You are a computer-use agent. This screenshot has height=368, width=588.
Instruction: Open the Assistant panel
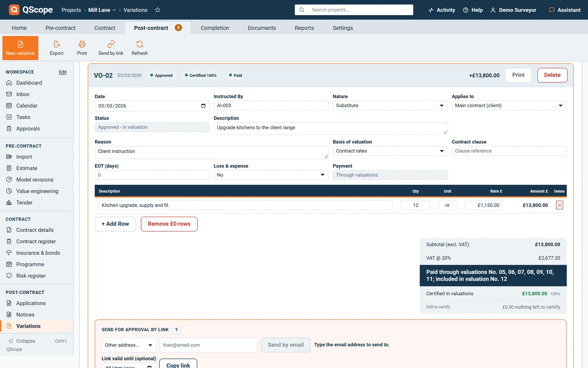[565, 10]
